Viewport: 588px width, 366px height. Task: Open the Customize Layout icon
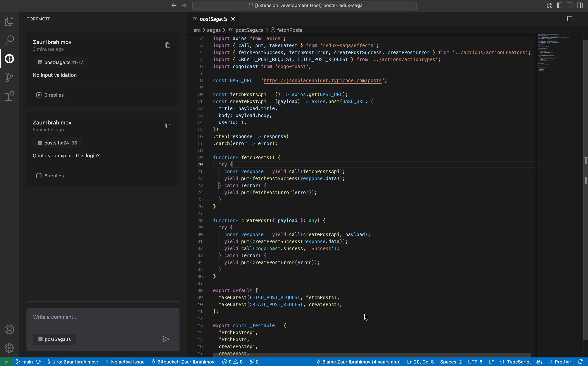click(x=549, y=5)
